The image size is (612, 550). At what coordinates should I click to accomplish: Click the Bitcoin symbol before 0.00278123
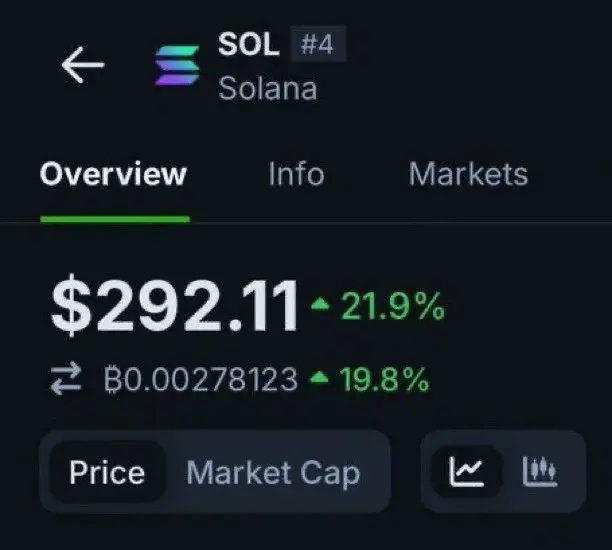pos(112,380)
